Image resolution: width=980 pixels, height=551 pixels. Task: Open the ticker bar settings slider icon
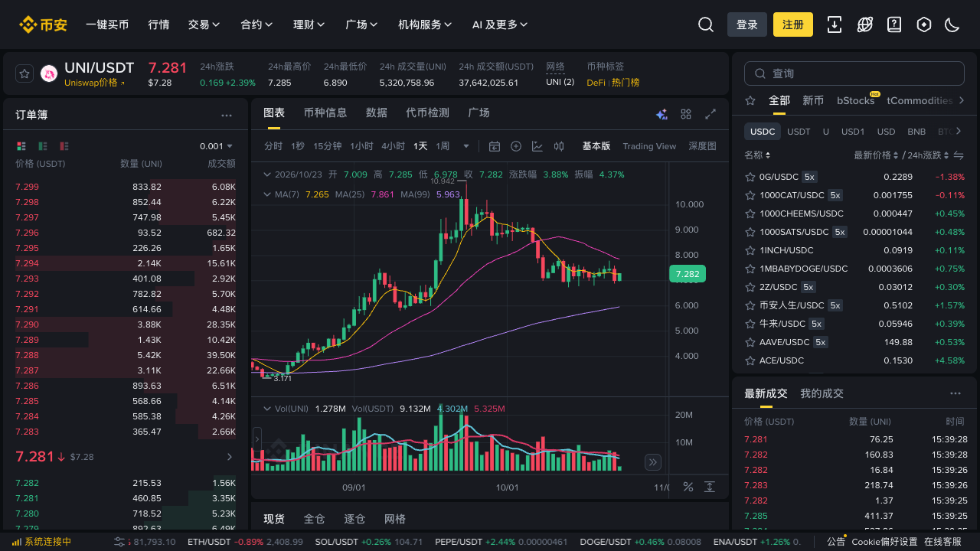[x=119, y=542]
